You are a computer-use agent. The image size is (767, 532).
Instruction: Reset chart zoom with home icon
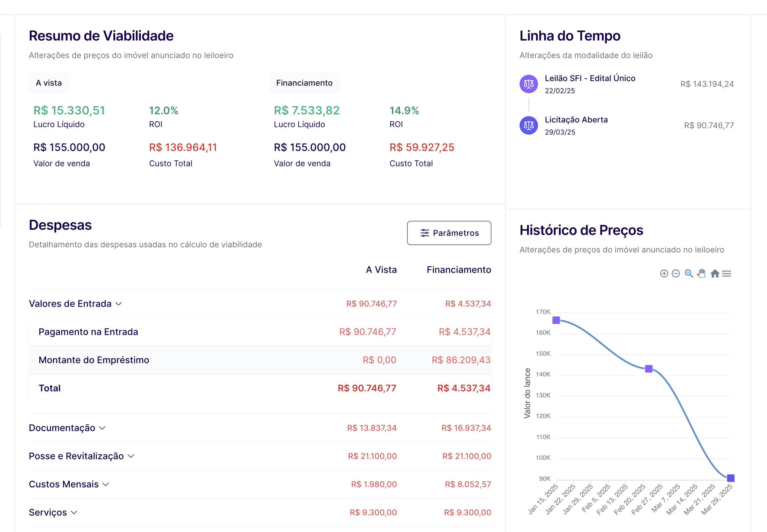point(715,274)
